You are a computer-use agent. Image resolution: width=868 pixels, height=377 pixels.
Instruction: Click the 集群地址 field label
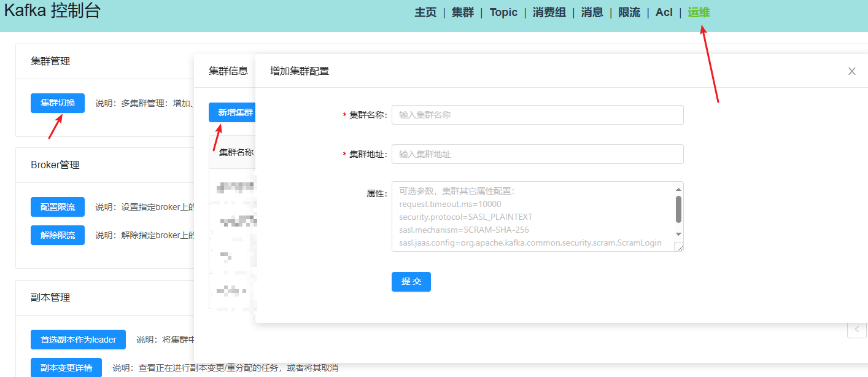pyautogui.click(x=365, y=155)
